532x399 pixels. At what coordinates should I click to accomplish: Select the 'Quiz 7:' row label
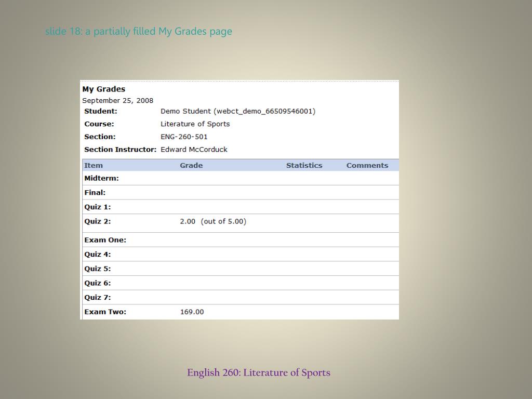(98, 298)
